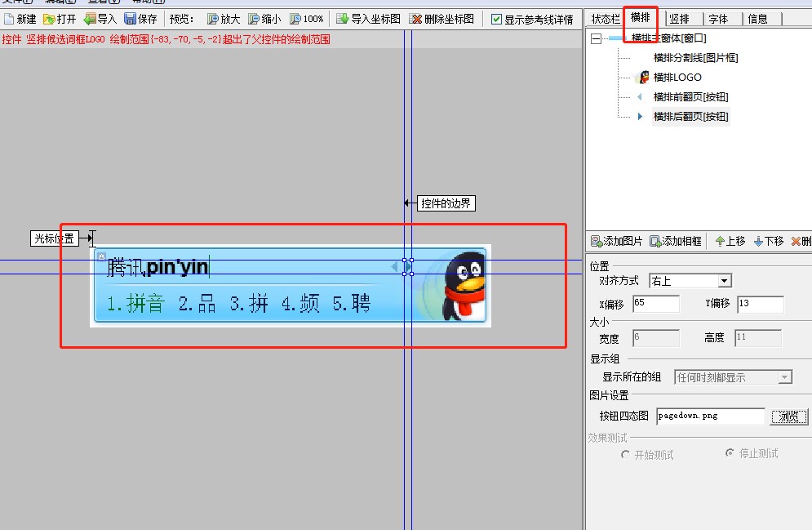
Task: Click the red X delete icon
Action: click(796, 242)
